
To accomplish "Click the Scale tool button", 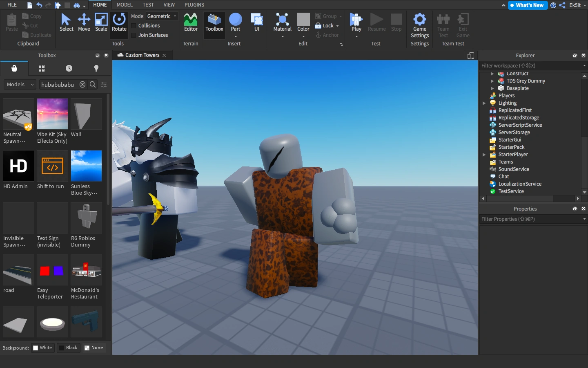I will [x=101, y=22].
